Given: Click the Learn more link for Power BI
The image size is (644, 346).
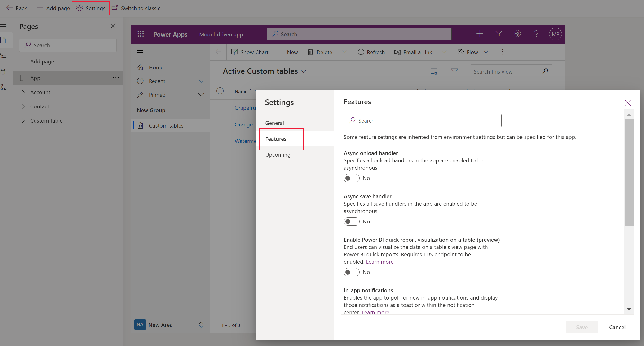Looking at the screenshot, I should point(379,261).
